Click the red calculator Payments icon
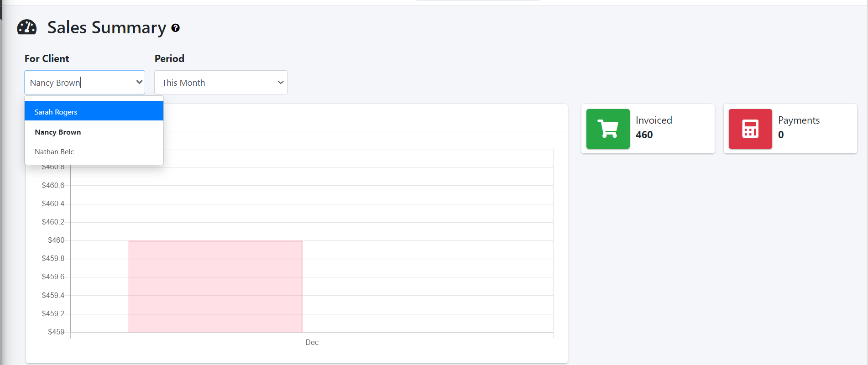The image size is (868, 365). pyautogui.click(x=750, y=129)
